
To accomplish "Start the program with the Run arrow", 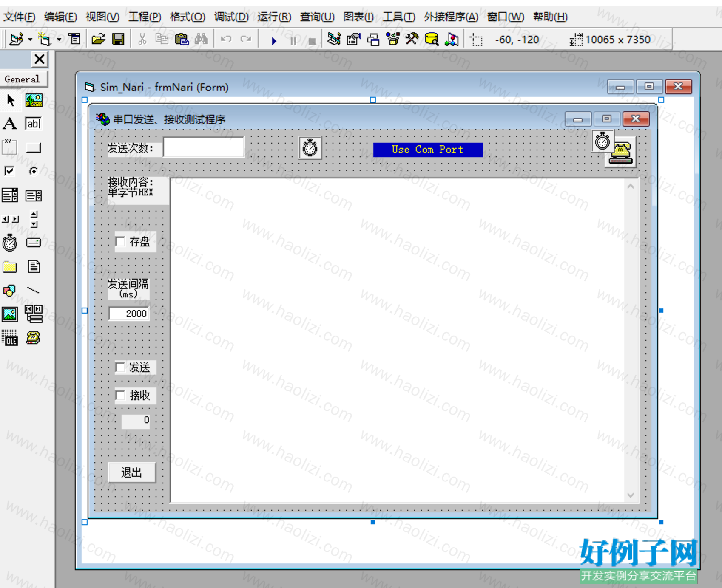I will (274, 41).
